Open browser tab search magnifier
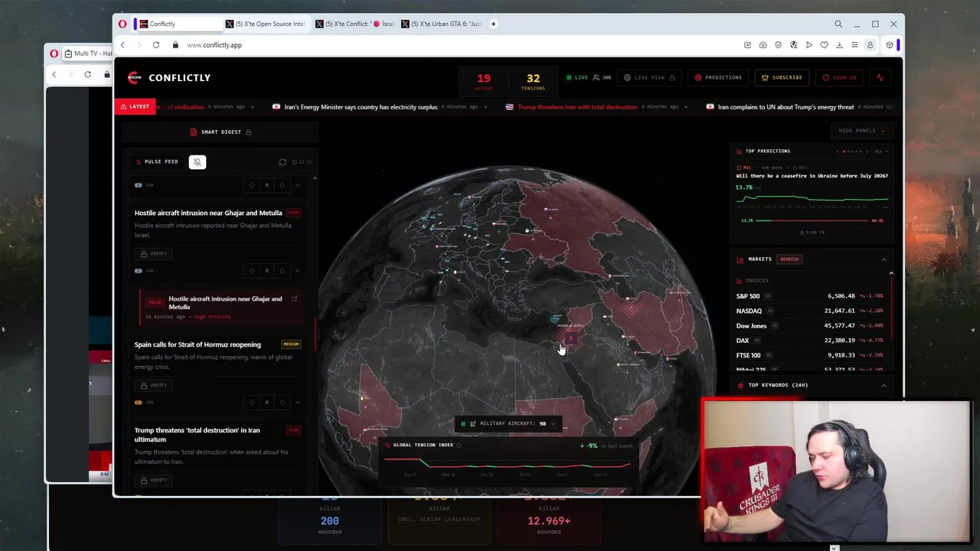Image resolution: width=980 pixels, height=551 pixels. (x=838, y=24)
